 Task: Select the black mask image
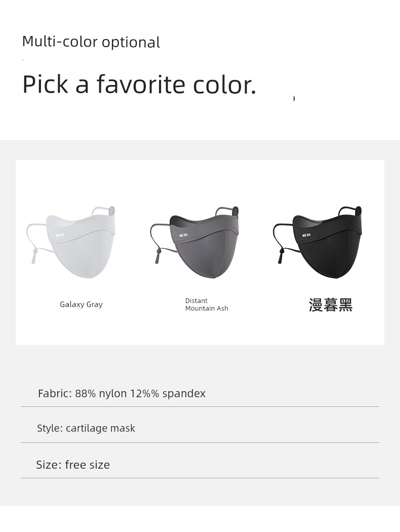(x=317, y=242)
